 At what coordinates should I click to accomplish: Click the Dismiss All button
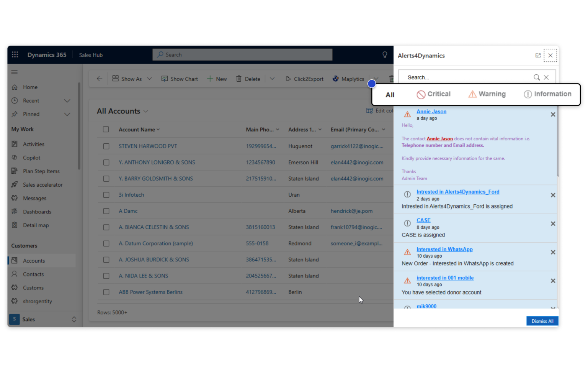(542, 321)
